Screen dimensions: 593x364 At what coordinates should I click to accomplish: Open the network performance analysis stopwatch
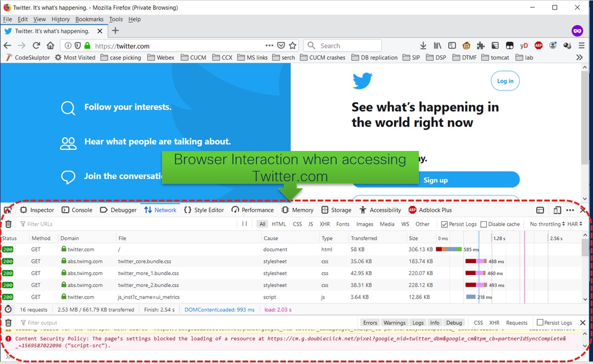8,310
